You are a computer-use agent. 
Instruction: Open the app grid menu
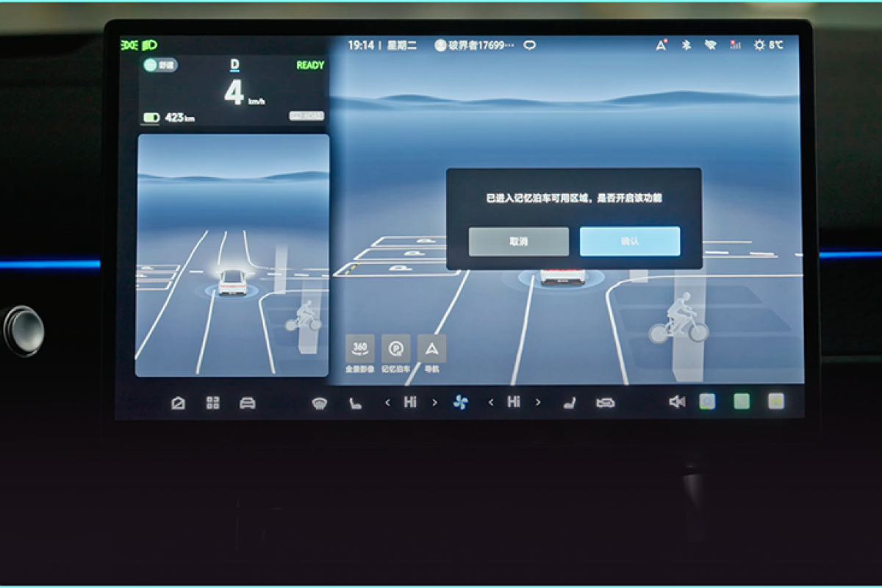click(x=213, y=403)
